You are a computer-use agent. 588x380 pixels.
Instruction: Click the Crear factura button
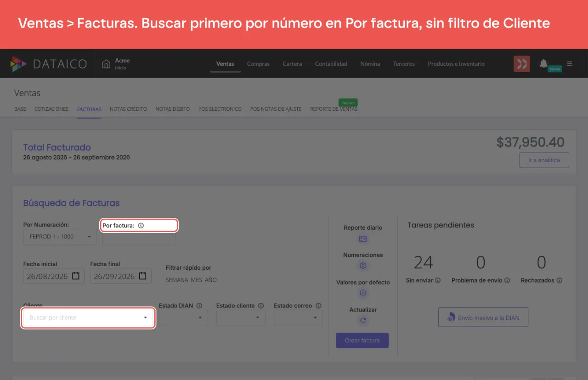(x=362, y=340)
